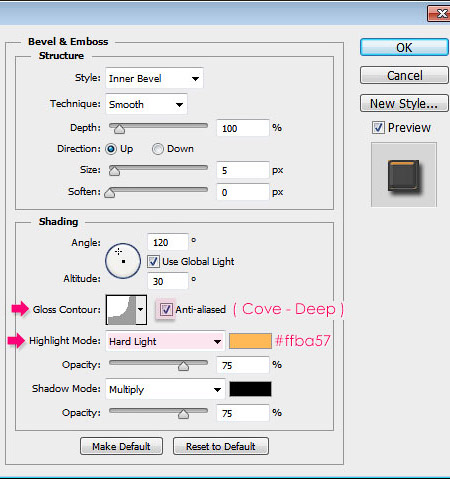Click the style preview thumbnail
Image resolution: width=450 pixels, height=479 pixels.
[404, 175]
